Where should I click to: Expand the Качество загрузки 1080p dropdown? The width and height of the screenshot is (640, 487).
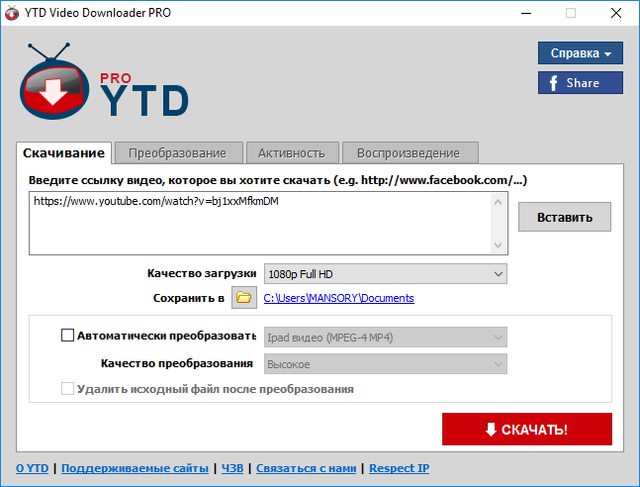click(x=385, y=274)
